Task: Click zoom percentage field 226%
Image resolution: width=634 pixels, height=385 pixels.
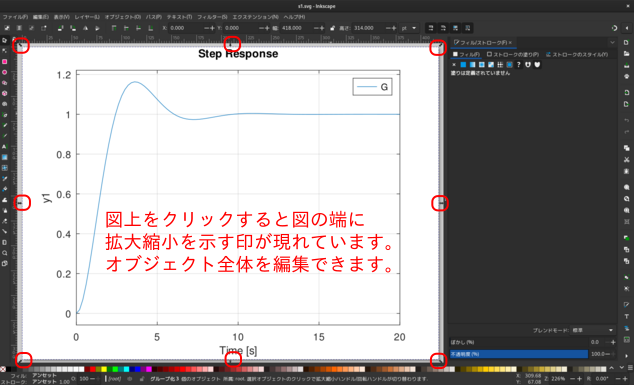Action: (x=559, y=379)
